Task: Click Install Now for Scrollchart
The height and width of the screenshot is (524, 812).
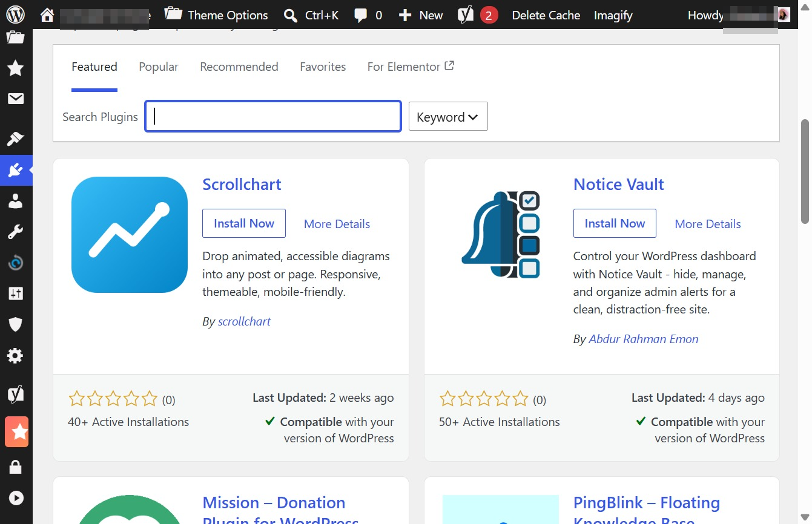Action: 244,223
